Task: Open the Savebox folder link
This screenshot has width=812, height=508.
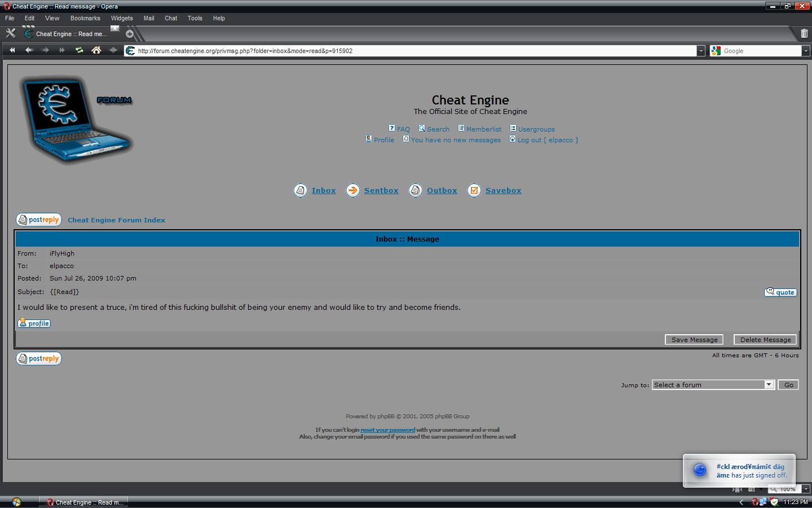Action: (504, 191)
